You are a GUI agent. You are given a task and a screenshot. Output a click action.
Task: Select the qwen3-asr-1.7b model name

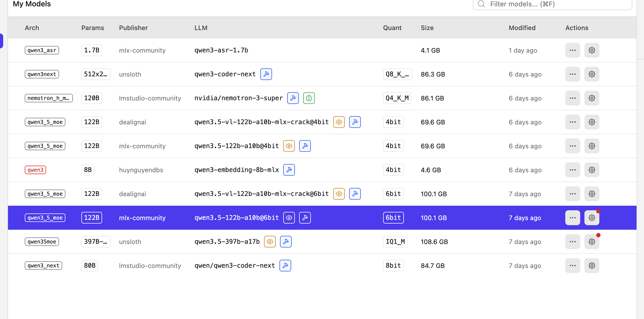(221, 50)
